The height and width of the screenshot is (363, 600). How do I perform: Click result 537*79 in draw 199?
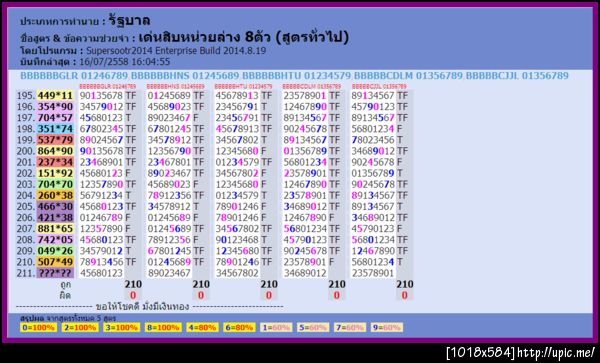[55, 140]
